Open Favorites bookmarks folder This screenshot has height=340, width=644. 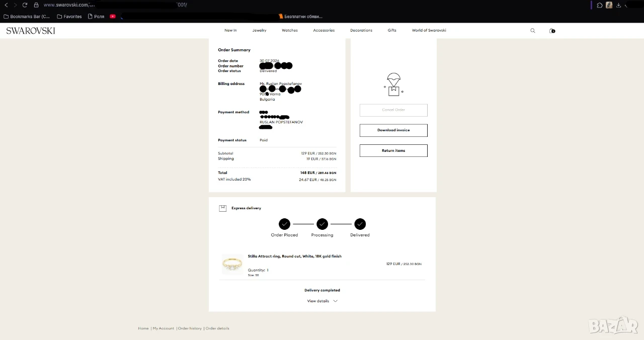coord(69,17)
